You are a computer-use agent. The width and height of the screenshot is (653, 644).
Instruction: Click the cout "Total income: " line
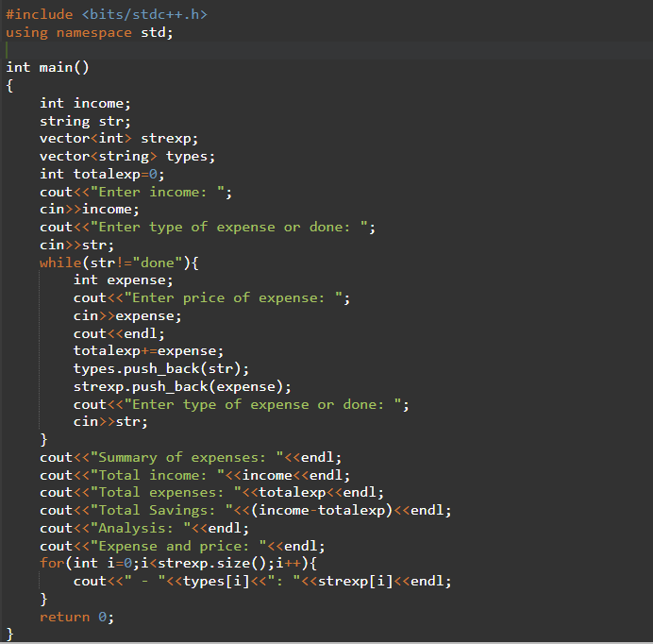coord(195,476)
